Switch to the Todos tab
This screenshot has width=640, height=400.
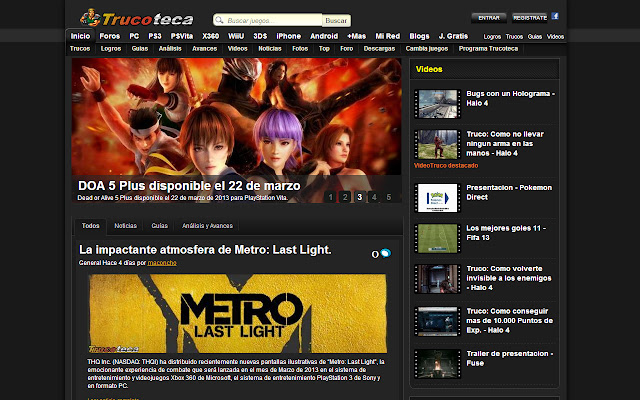coord(91,226)
